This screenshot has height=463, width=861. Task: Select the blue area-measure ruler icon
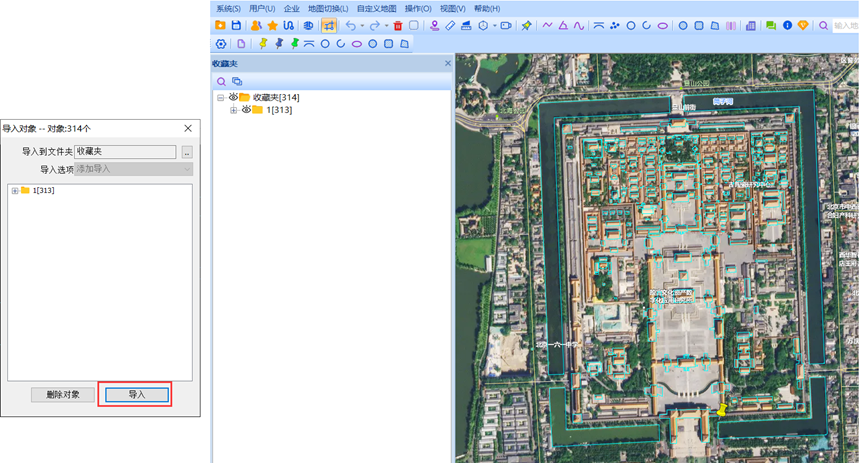coord(466,25)
